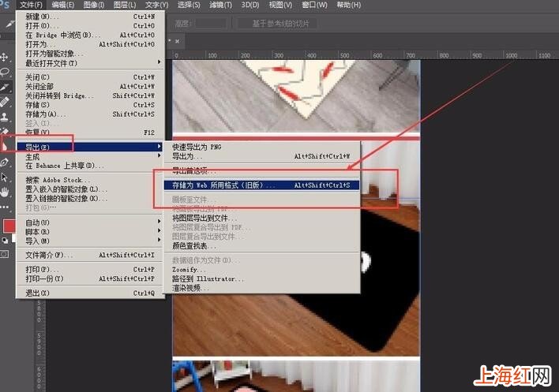Image resolution: width=559 pixels, height=392 pixels.
Task: Choose 新建(N) from File menu
Action: pyautogui.click(x=90, y=17)
